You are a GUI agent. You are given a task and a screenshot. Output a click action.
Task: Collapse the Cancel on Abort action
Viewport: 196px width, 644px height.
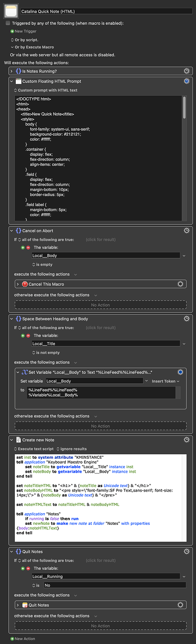pos(12,231)
